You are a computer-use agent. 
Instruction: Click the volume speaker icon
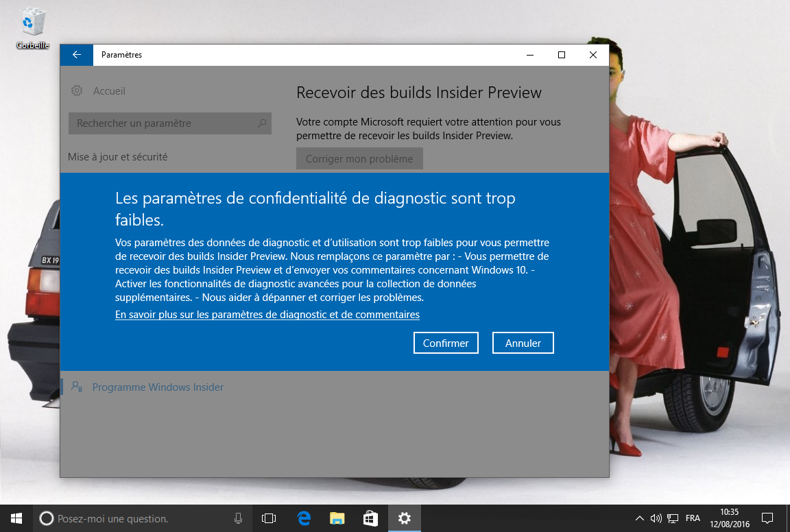656,518
